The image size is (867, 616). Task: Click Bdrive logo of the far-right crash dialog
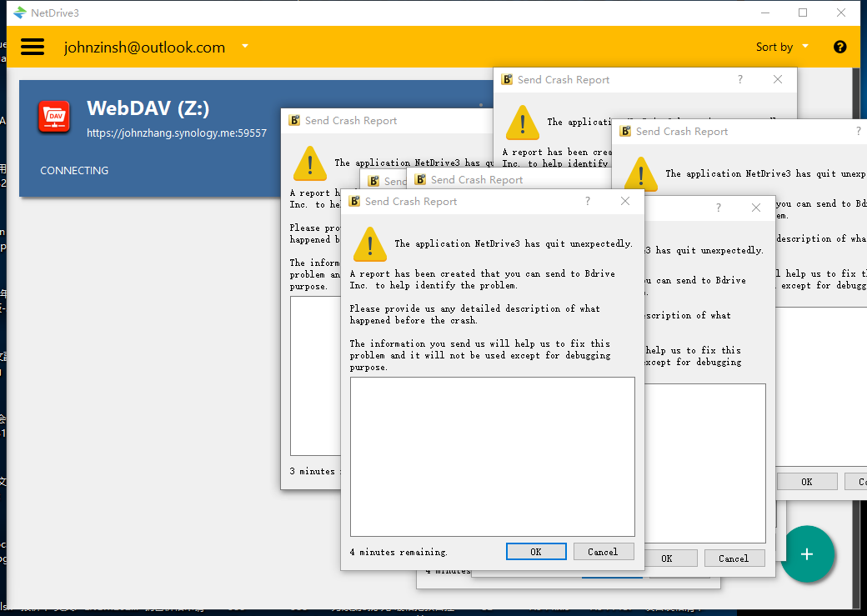(x=625, y=131)
